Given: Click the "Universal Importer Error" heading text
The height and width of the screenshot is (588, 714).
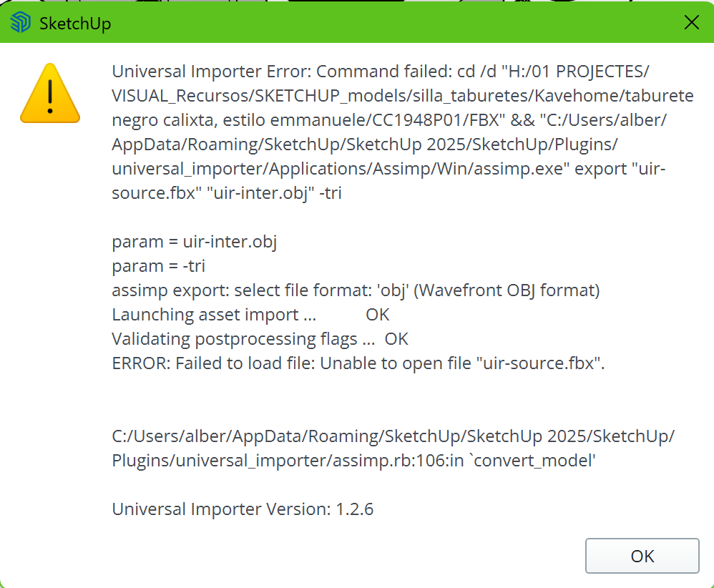Looking at the screenshot, I should [212, 72].
